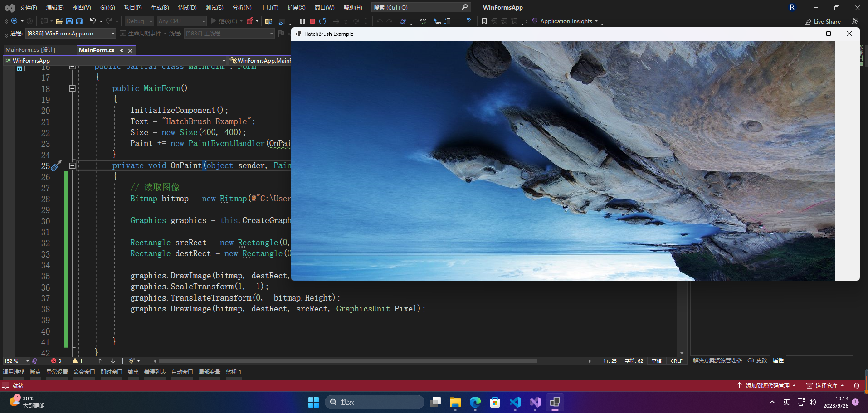Click the Send Feedback person icon
The image size is (868, 413).
click(855, 21)
